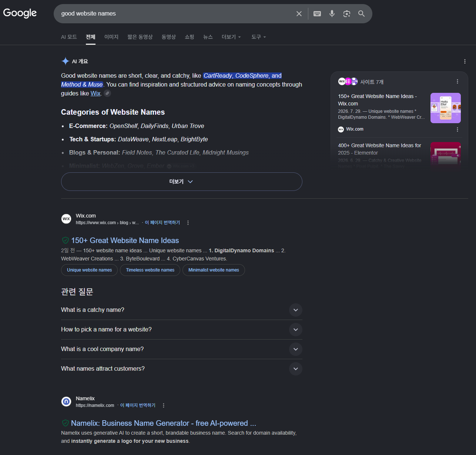This screenshot has width=476, height=455.
Task: Click the Categories of Website Names heading
Action: [x=113, y=112]
